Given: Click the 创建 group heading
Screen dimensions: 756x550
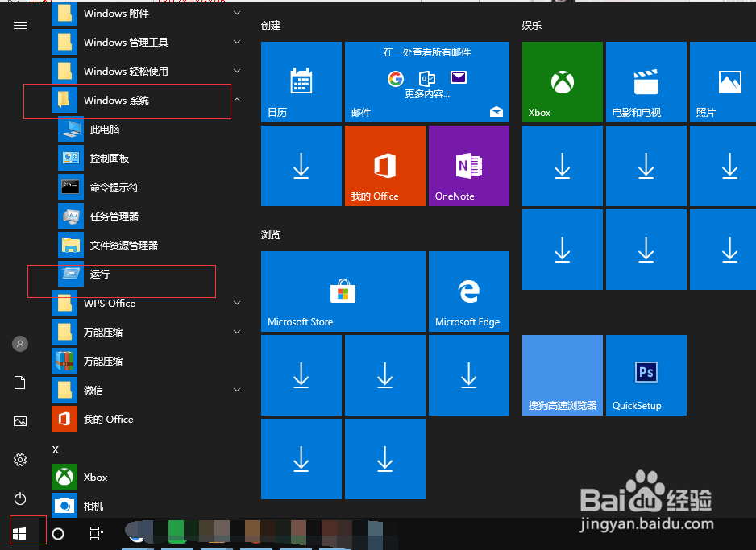Looking at the screenshot, I should pos(271,26).
